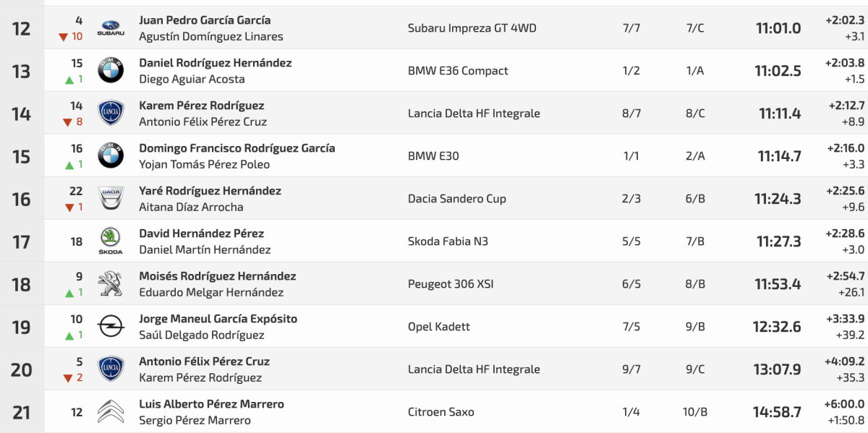The width and height of the screenshot is (868, 433).
Task: Open driver Juan Pedro García García
Action: pos(205,20)
